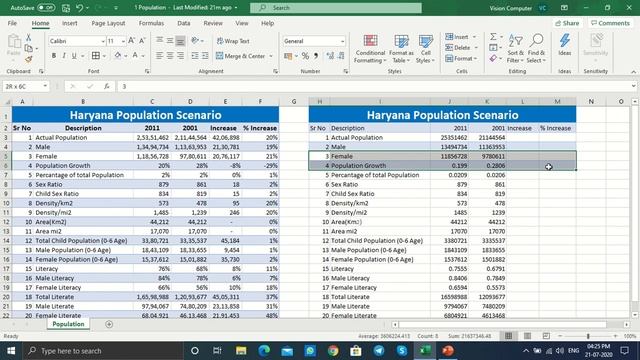
Task: Click the Cut scissors icon
Action: [x=29, y=38]
